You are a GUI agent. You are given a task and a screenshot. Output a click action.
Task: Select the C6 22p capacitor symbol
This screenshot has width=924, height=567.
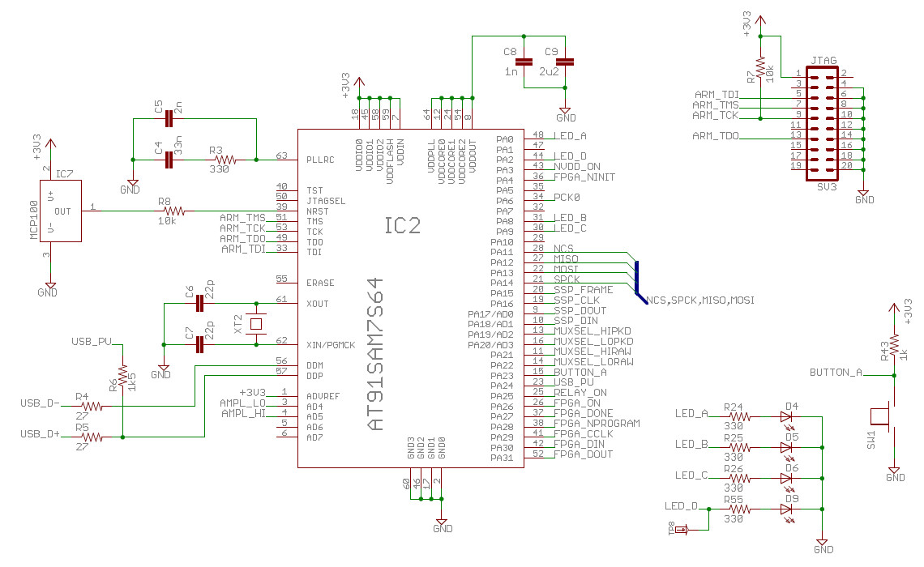click(199, 304)
